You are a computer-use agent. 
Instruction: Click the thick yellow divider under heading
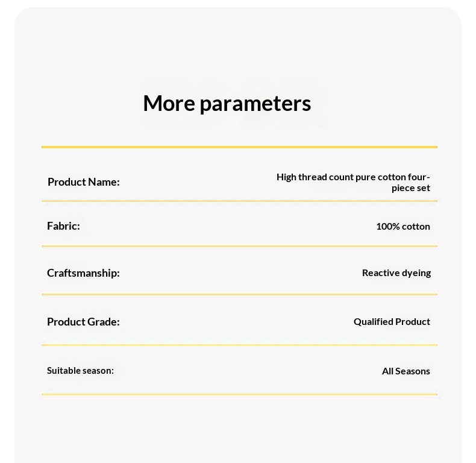240,147
